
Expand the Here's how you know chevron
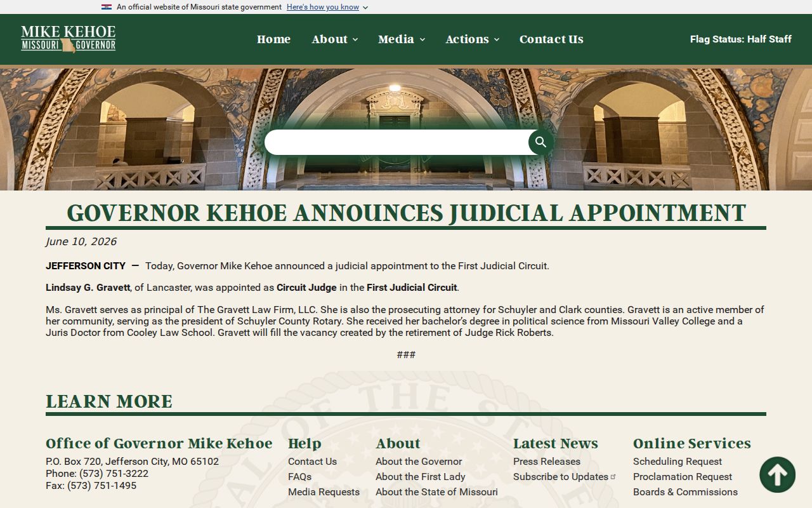point(365,8)
